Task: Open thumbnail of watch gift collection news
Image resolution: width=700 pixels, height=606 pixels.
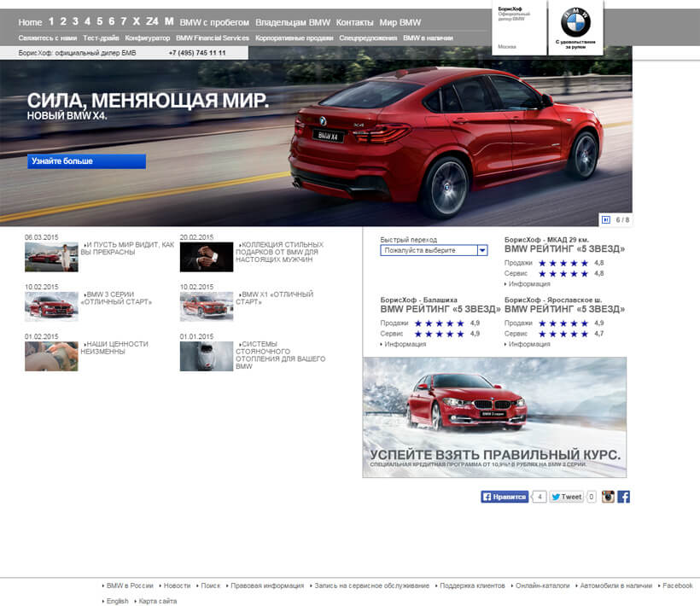Action: click(x=207, y=257)
